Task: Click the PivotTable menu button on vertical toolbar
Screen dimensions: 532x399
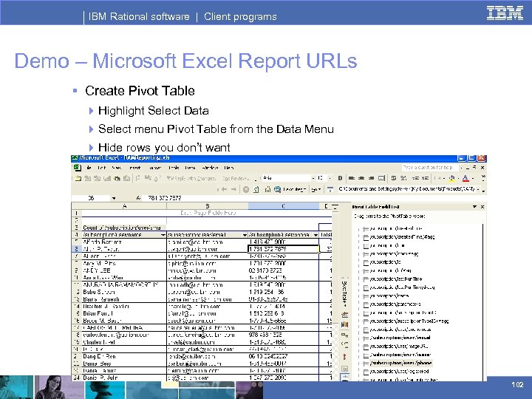Action: [x=345, y=294]
